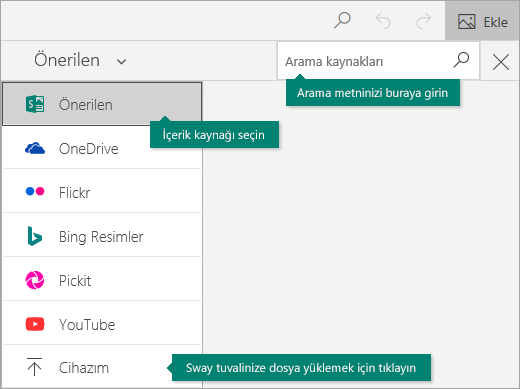
Task: Click the upload arrow icon by Cihazım
Action: click(x=34, y=367)
